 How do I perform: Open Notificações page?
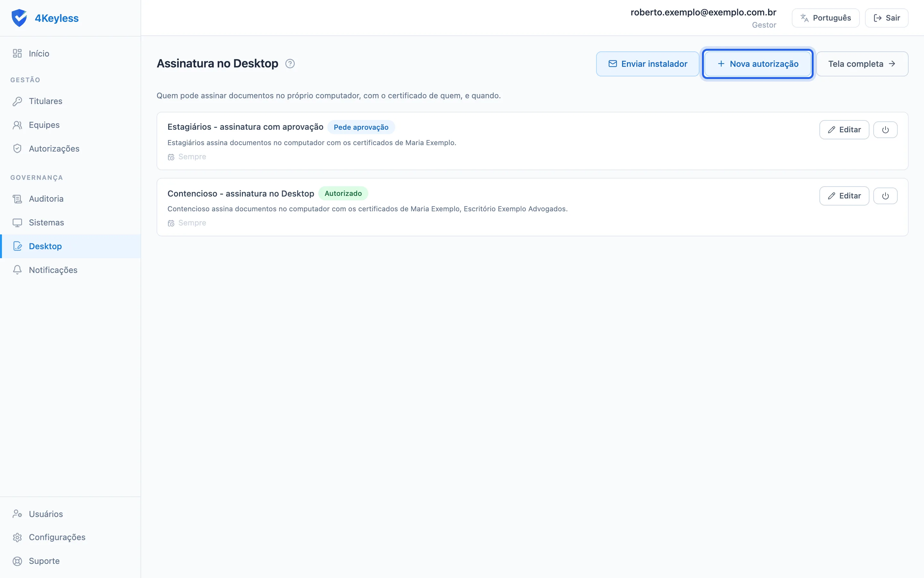click(x=70, y=270)
